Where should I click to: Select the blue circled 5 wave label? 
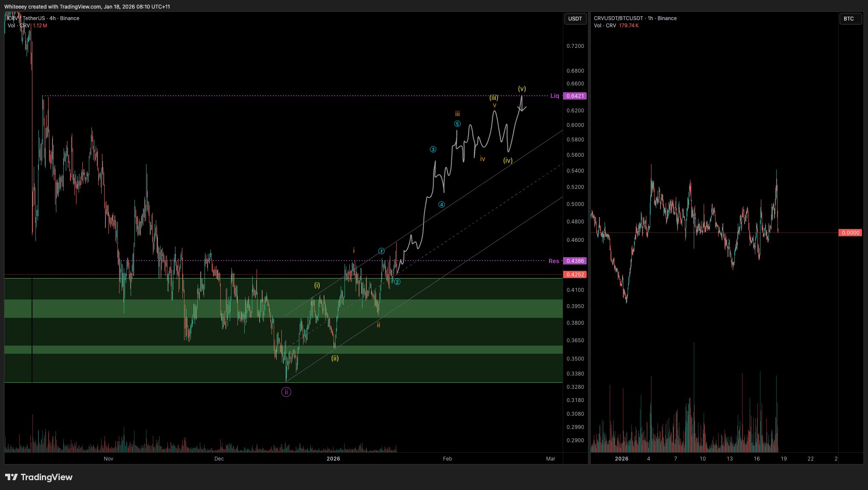457,124
